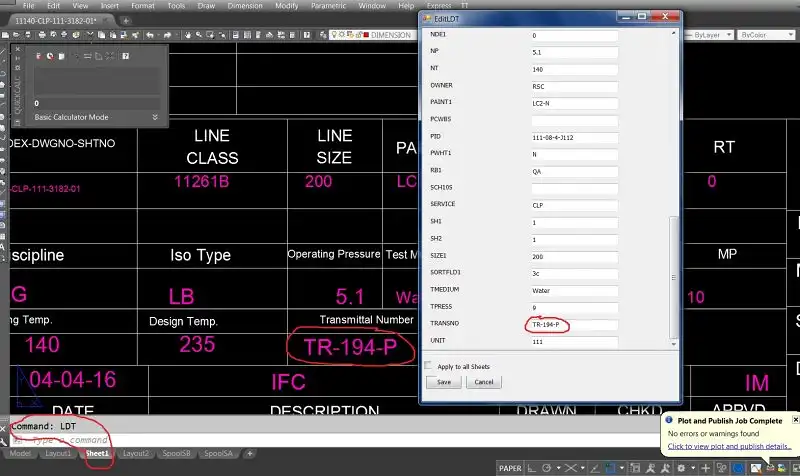Click the Plot printer icon in toolbar
This screenshot has height=476, width=800.
(42, 35)
